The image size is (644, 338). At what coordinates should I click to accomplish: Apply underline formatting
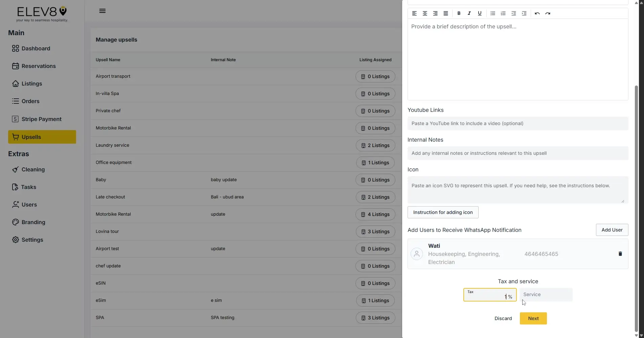(480, 13)
